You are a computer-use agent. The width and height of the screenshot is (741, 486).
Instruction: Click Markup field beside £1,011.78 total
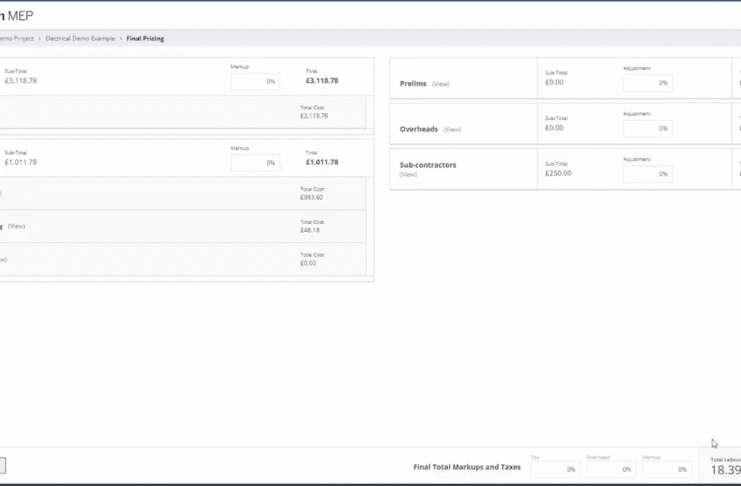tap(255, 163)
